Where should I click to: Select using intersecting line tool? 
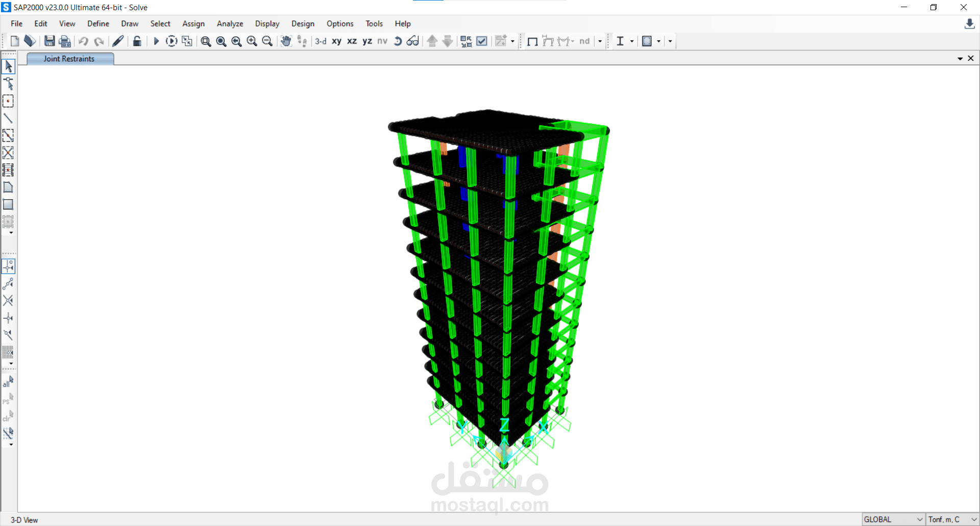click(8, 433)
